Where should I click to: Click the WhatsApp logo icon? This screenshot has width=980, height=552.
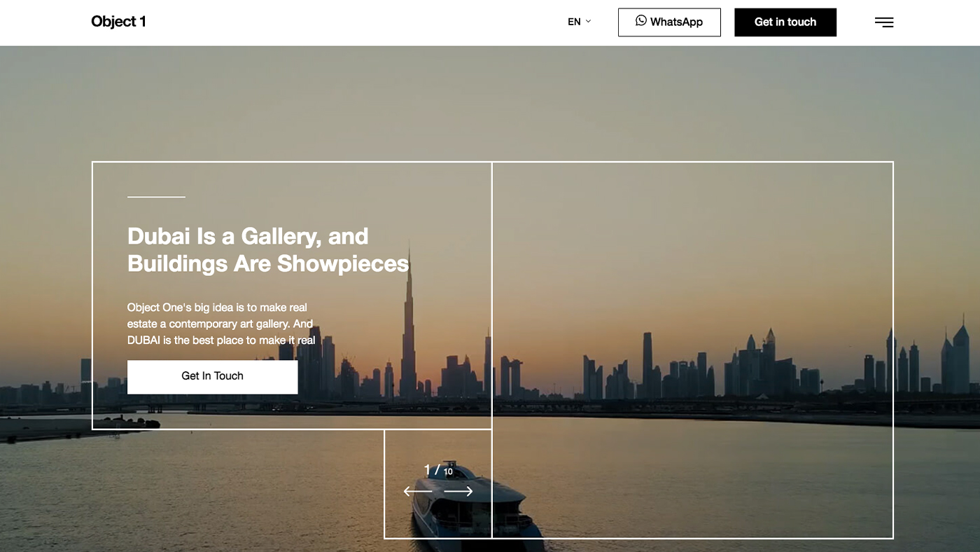coord(640,20)
